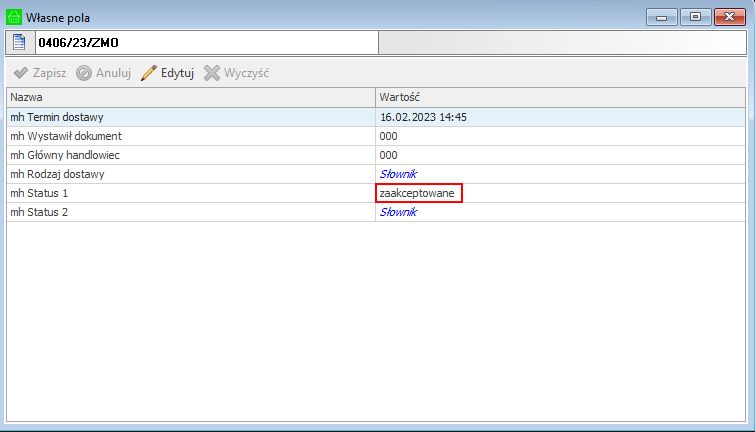The height and width of the screenshot is (432, 755).
Task: Click the Anuluj cancel icon
Action: click(85, 73)
